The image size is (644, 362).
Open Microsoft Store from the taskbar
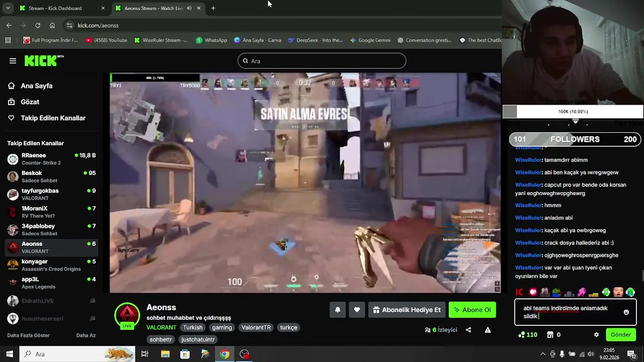[185, 354]
